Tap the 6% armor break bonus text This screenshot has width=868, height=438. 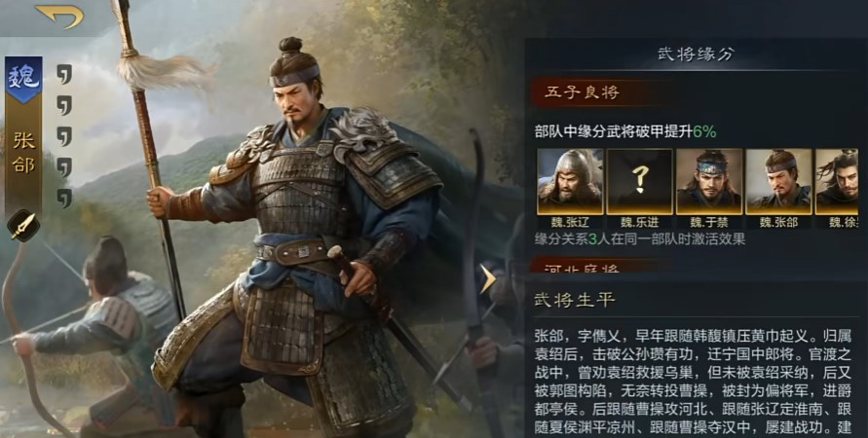(x=704, y=131)
